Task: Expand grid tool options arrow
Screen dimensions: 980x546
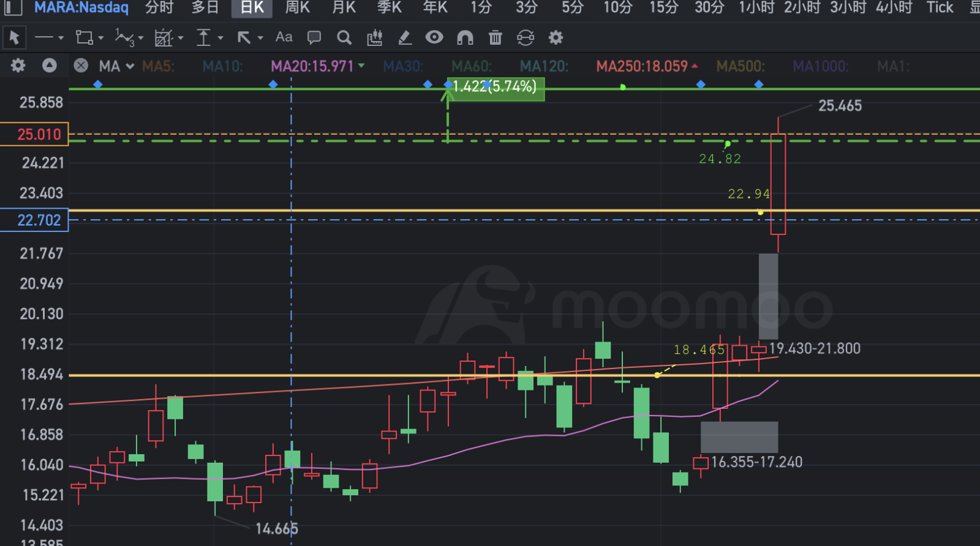Action: click(181, 38)
